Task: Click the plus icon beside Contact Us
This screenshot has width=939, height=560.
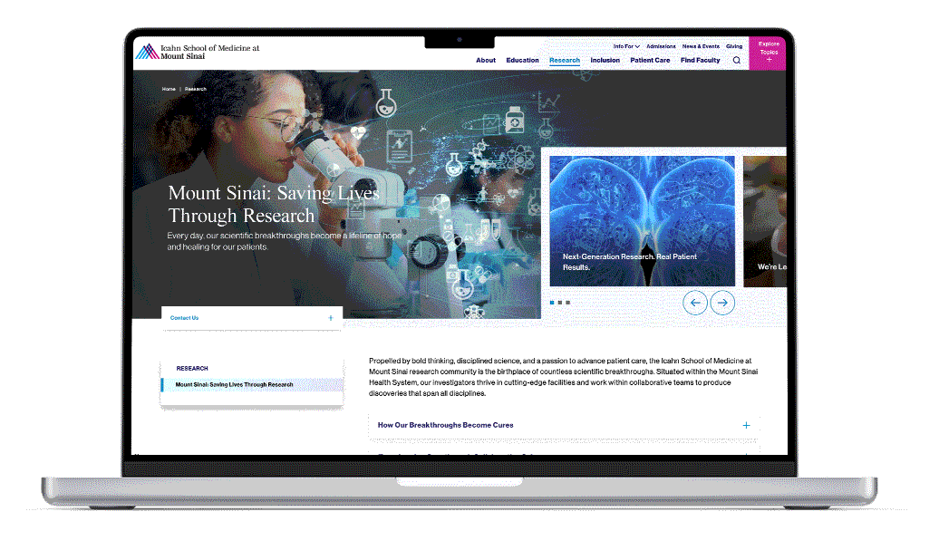Action: click(x=331, y=318)
